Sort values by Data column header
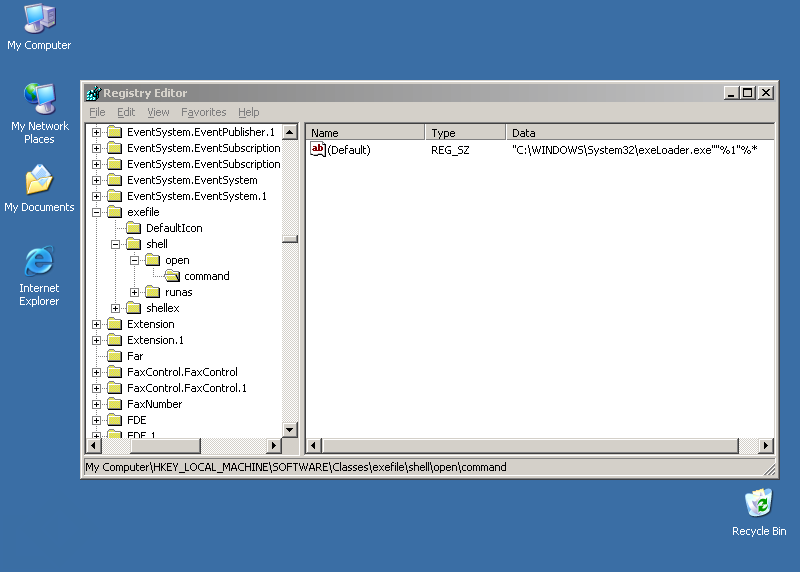Image resolution: width=800 pixels, height=572 pixels. pos(640,132)
